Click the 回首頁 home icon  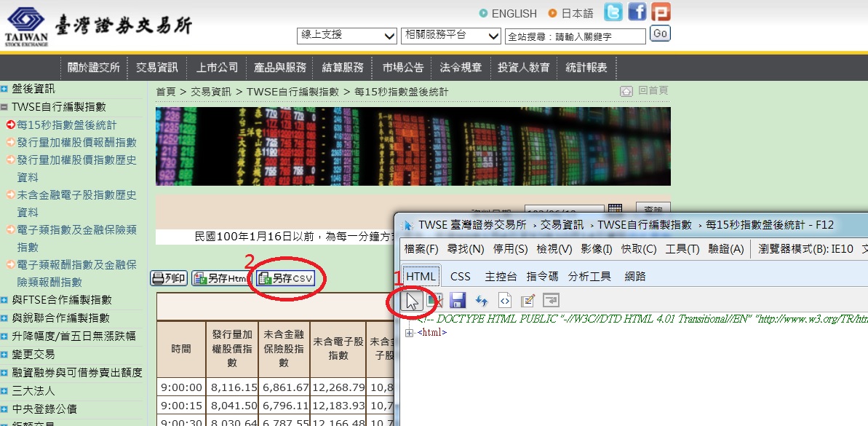tap(626, 92)
